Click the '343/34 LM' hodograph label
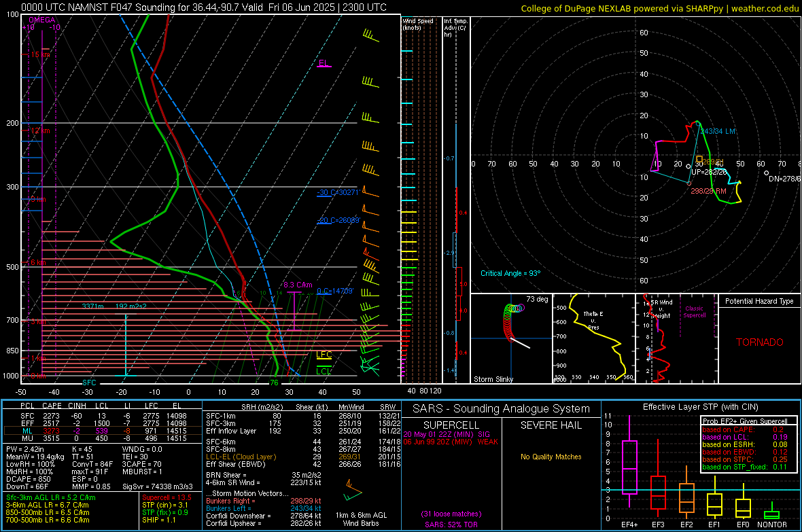802x532 pixels. click(718, 131)
